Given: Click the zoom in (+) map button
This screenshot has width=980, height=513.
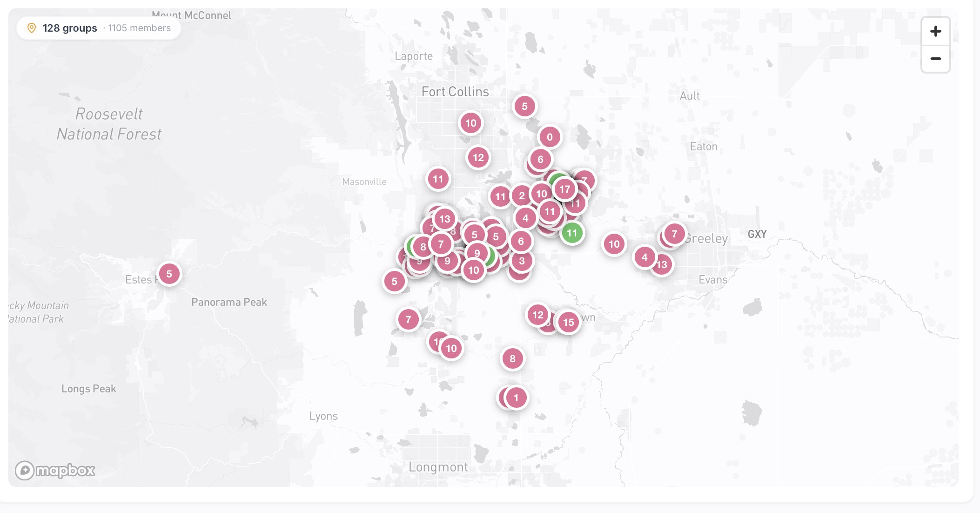Looking at the screenshot, I should 936,31.
